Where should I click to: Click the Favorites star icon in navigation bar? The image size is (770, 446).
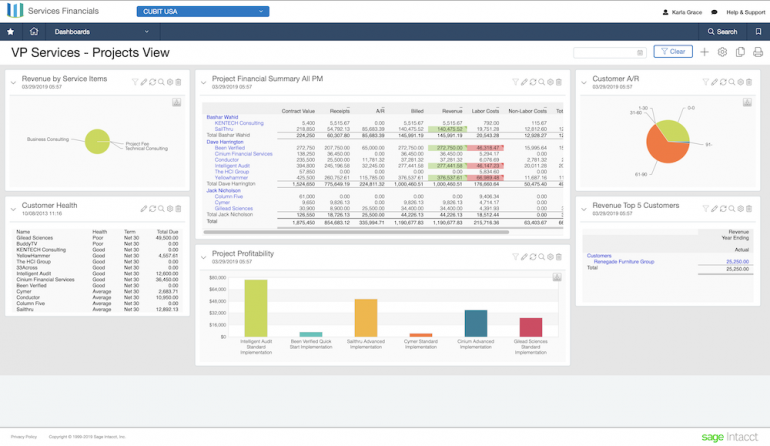click(x=11, y=32)
